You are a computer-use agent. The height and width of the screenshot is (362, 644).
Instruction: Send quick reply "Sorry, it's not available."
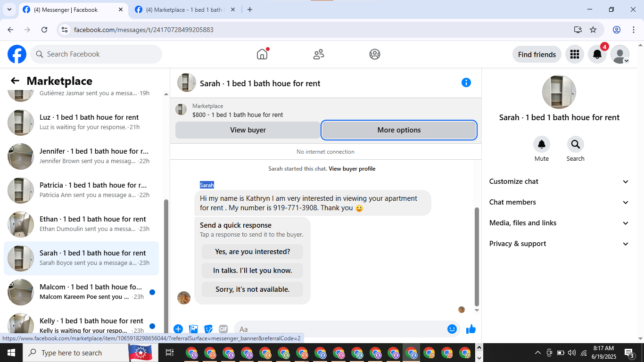[252, 289]
